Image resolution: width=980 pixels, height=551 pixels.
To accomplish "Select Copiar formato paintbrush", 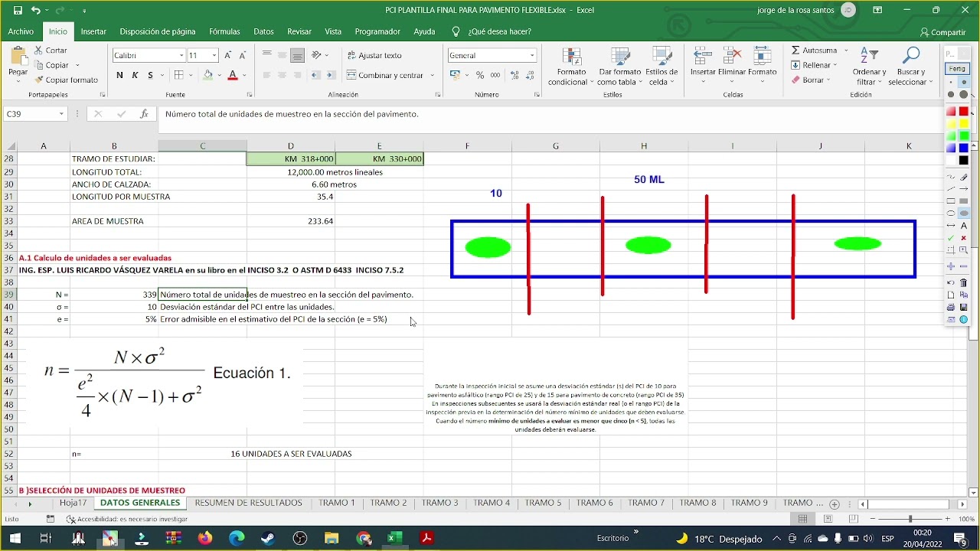I will click(x=66, y=80).
